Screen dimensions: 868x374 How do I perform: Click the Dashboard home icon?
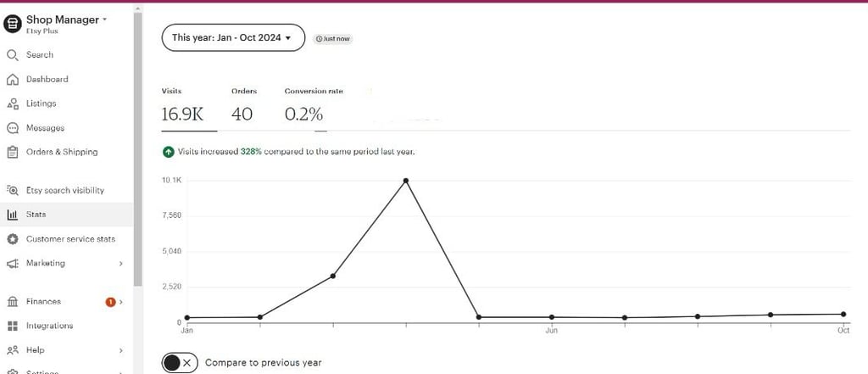[12, 80]
